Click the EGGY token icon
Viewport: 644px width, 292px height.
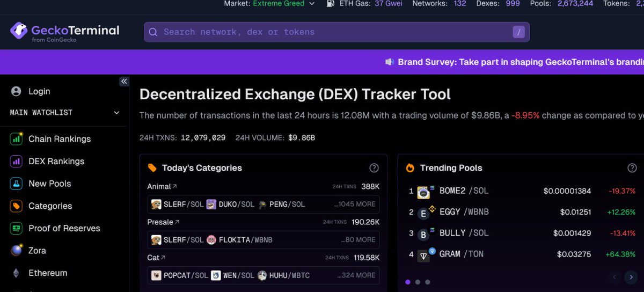point(425,213)
